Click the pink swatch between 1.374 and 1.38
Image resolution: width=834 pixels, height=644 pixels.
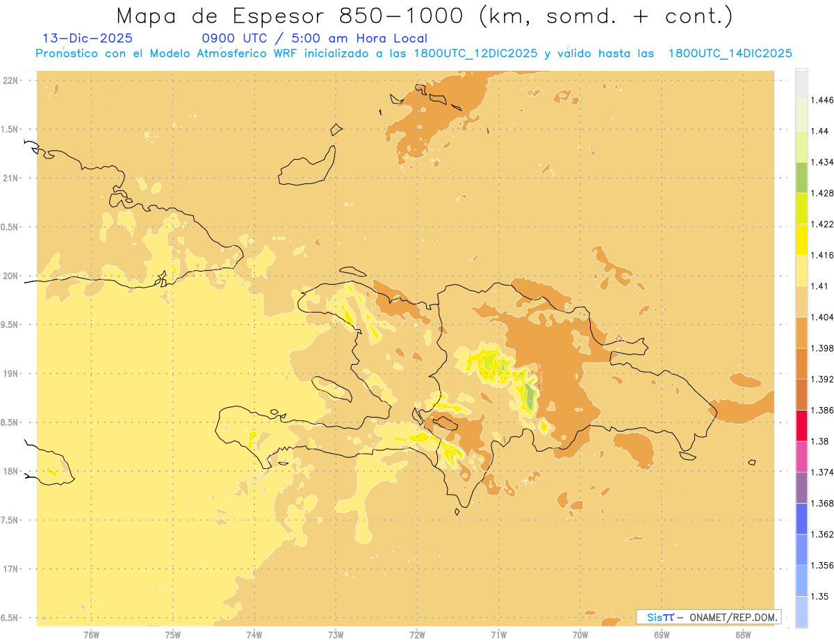point(801,456)
